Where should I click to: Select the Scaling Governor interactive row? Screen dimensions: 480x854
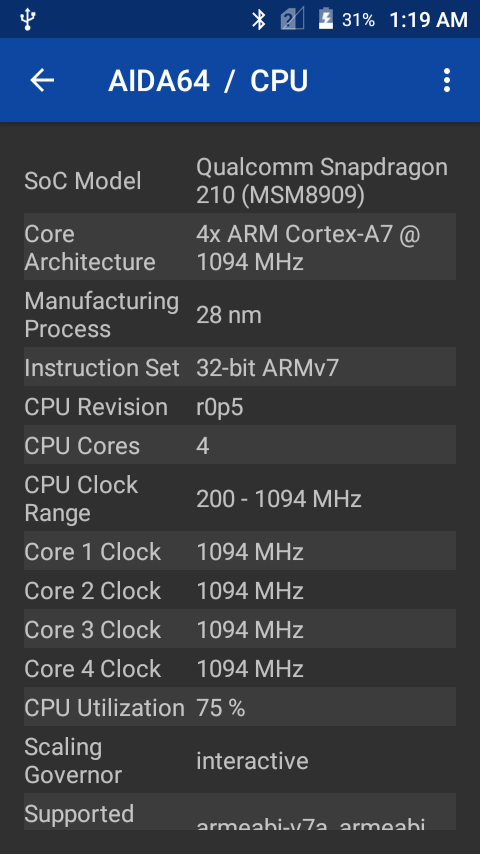click(x=240, y=760)
